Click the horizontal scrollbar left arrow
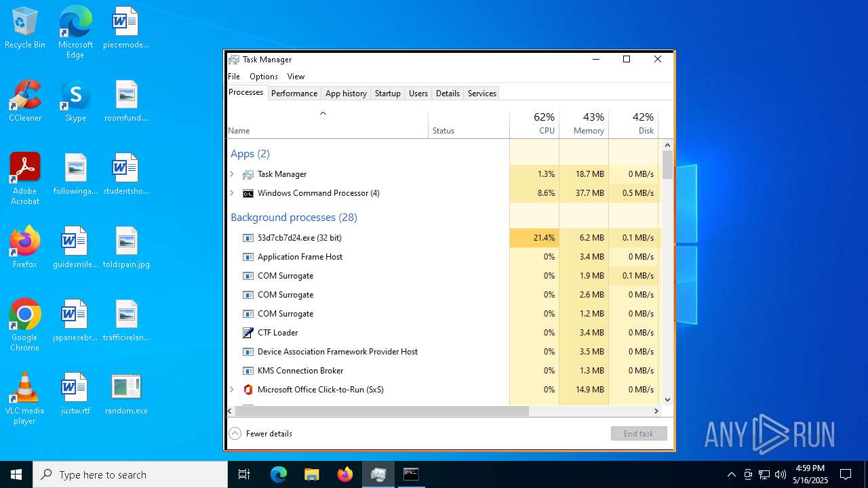 [x=231, y=411]
